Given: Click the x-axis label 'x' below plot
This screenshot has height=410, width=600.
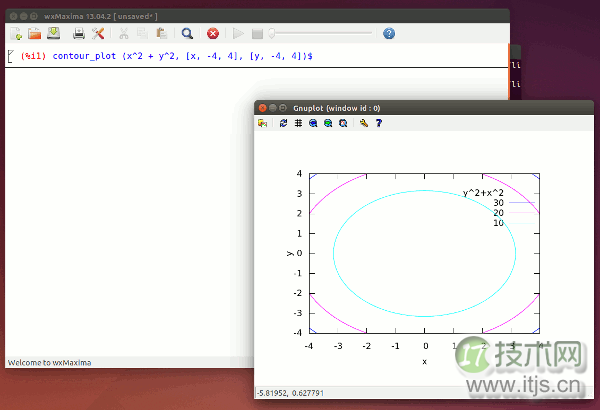Looking at the screenshot, I should tap(424, 362).
